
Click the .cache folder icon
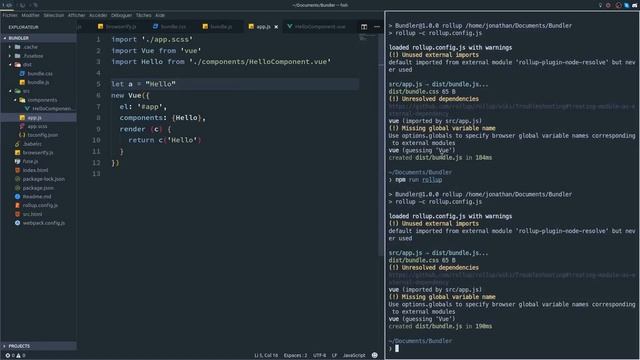pos(18,47)
